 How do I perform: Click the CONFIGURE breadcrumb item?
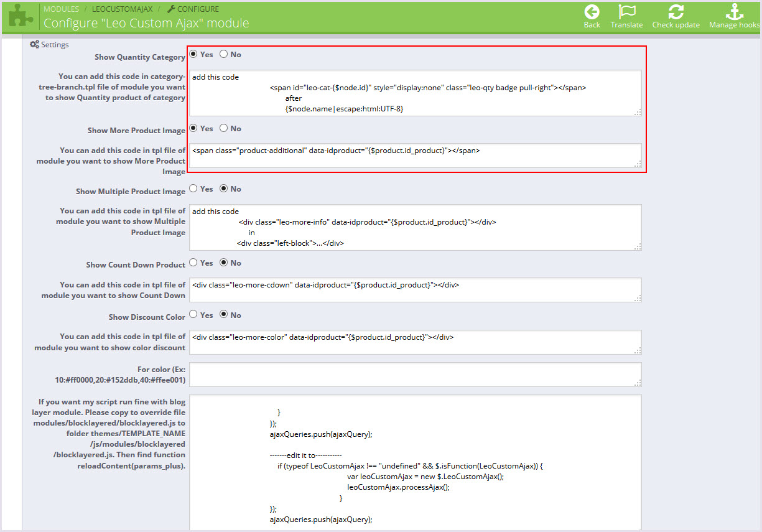click(198, 9)
